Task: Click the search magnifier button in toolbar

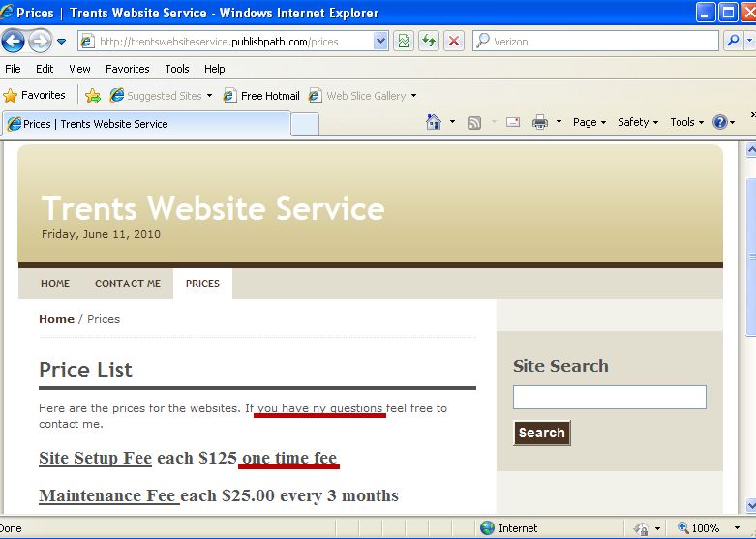Action: pos(733,41)
